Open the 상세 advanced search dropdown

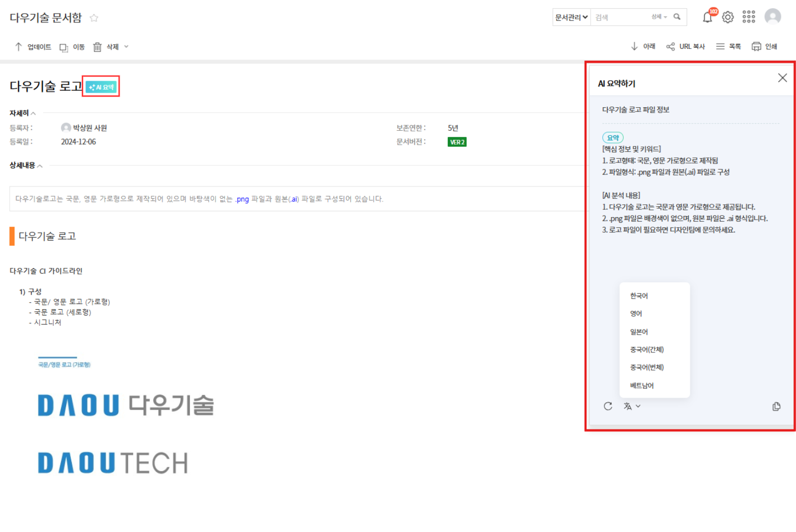(x=659, y=17)
